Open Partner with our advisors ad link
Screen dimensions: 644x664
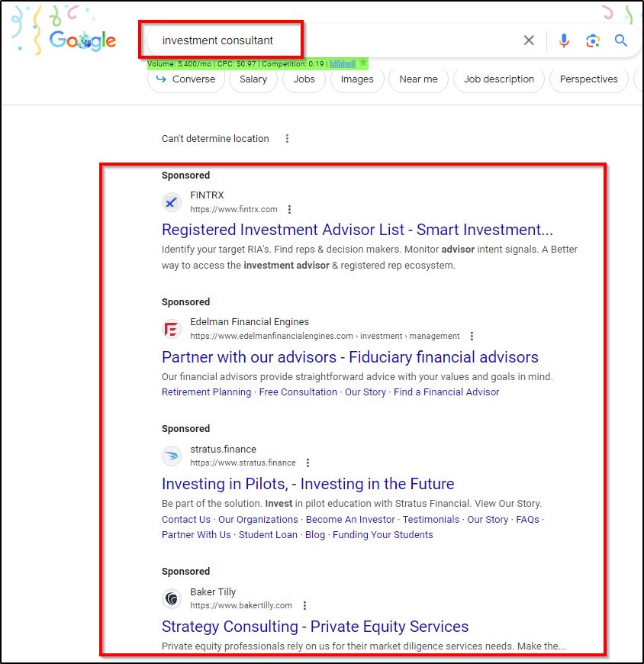349,357
